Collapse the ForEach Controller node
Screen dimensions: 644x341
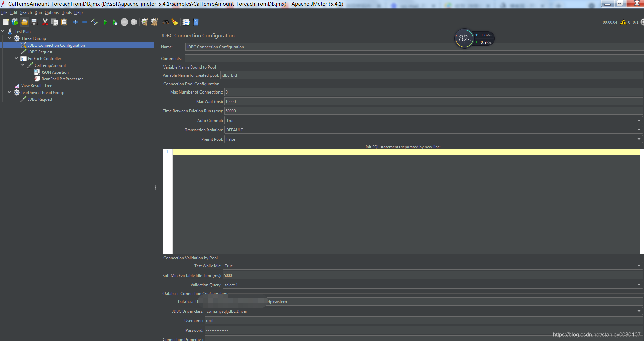click(x=16, y=58)
